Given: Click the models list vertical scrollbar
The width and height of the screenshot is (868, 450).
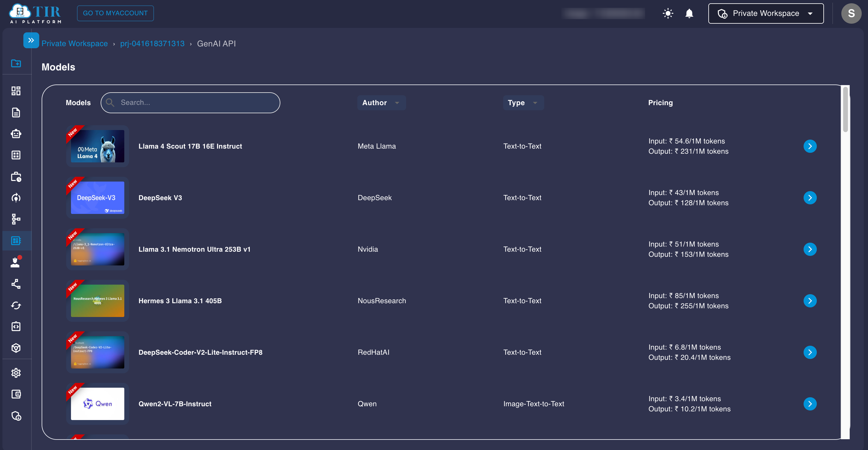Looking at the screenshot, I should pyautogui.click(x=845, y=110).
